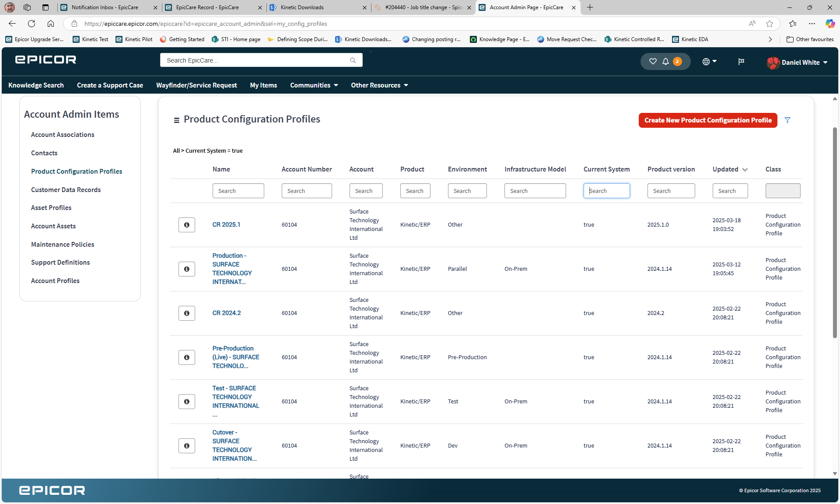Screen dimensions: 840x504
Task: Open Kinetic EDA bookmark
Action: 690,39
